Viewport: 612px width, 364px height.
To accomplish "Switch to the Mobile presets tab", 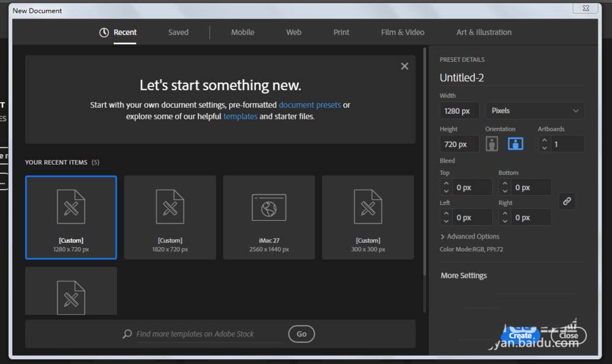I will click(x=242, y=32).
